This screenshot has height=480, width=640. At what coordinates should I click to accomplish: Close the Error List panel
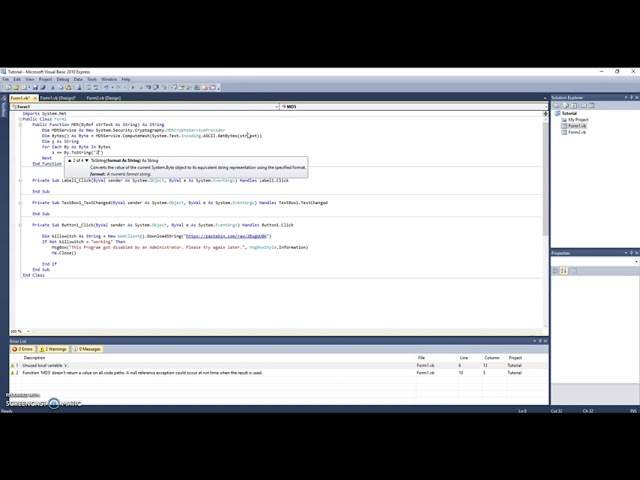pos(545,341)
